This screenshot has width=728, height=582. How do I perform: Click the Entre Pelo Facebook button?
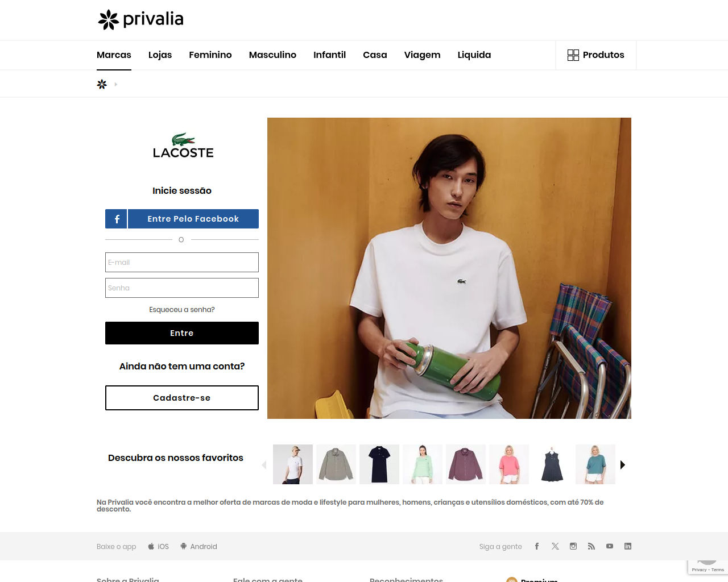[182, 219]
